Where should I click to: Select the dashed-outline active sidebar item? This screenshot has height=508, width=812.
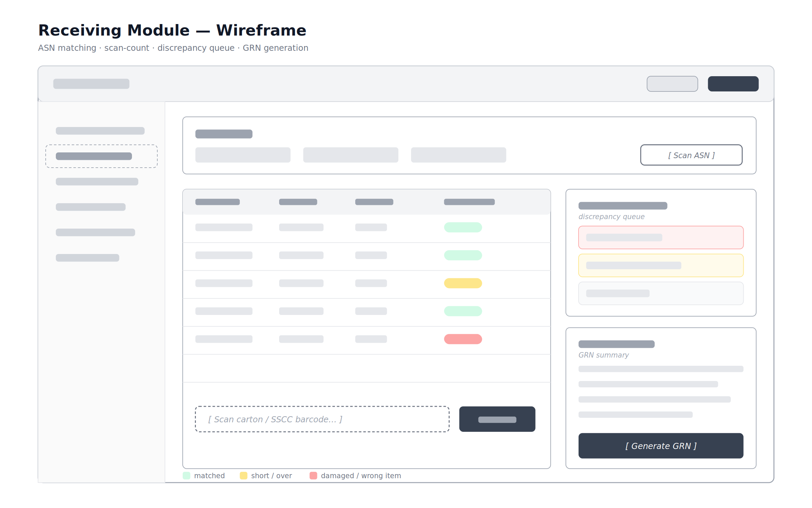[x=101, y=156]
